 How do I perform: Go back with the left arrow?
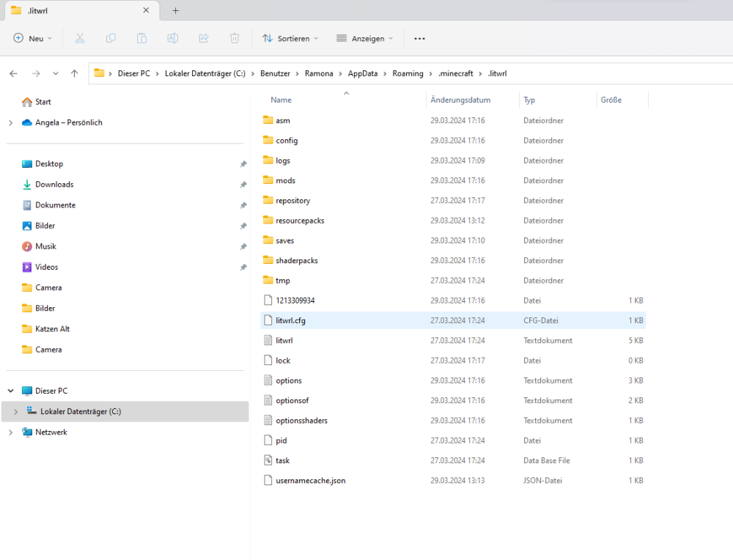point(13,73)
